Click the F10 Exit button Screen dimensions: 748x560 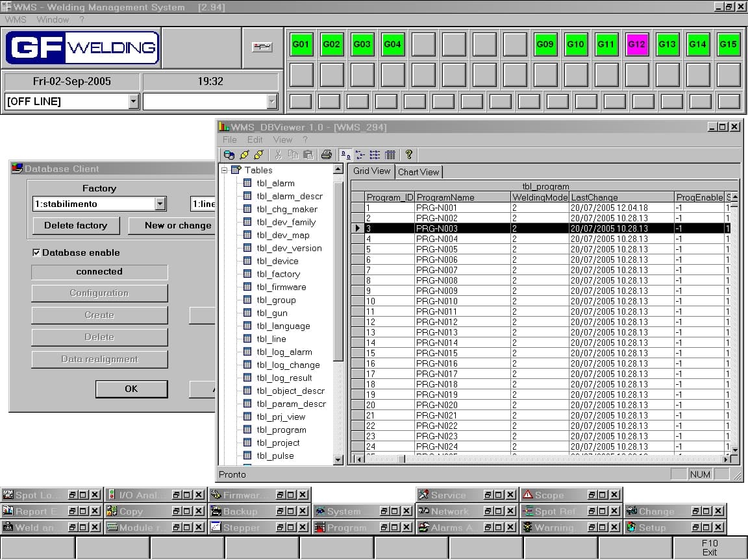[x=709, y=548]
